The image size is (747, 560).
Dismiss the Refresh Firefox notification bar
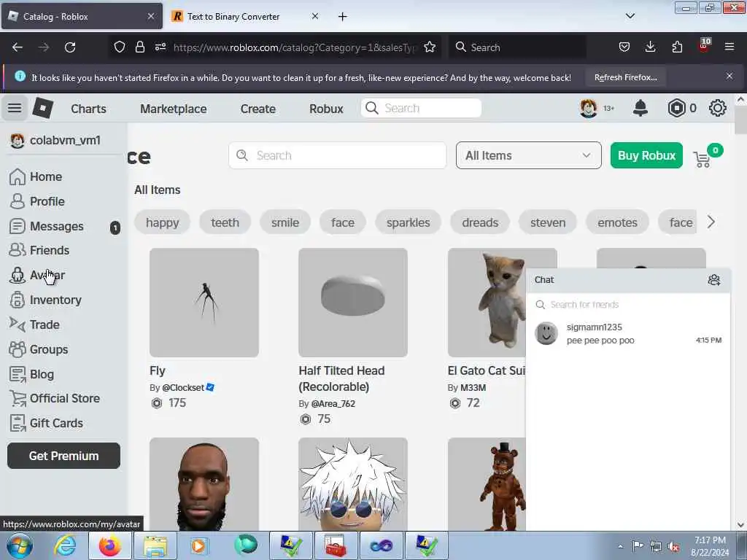click(729, 76)
